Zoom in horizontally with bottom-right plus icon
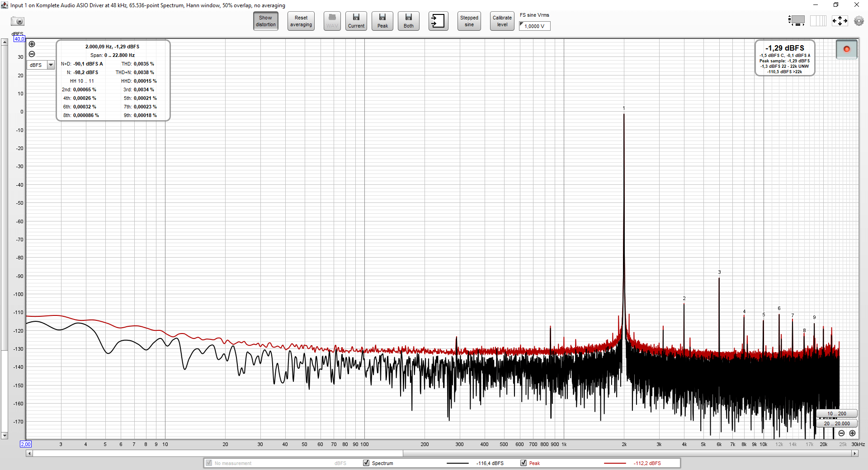868x470 pixels. tap(852, 433)
